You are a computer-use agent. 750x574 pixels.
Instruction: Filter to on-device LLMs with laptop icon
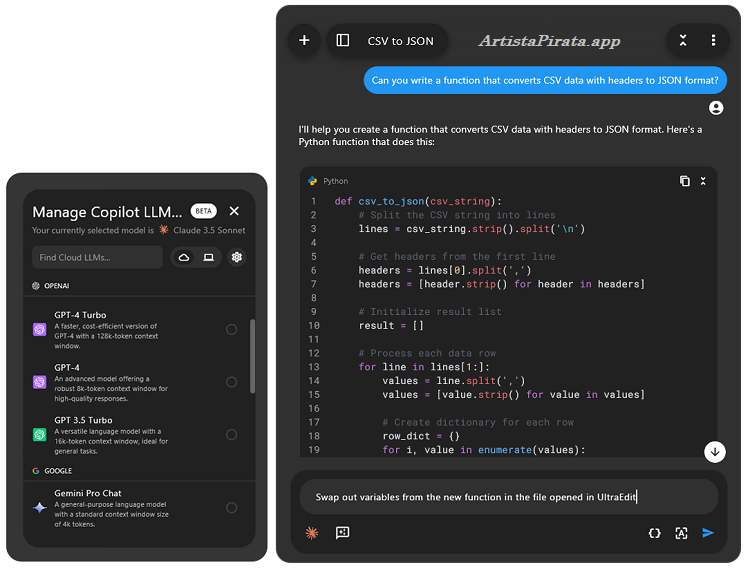pyautogui.click(x=208, y=257)
